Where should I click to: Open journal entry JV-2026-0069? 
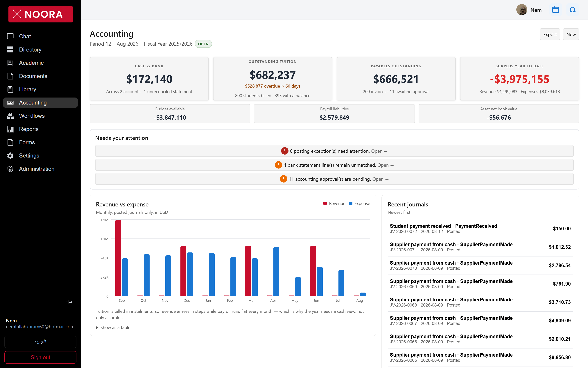(x=480, y=284)
